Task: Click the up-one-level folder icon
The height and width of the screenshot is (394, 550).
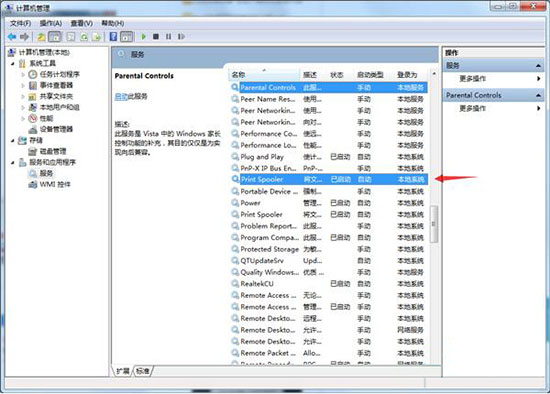Action: click(x=41, y=36)
